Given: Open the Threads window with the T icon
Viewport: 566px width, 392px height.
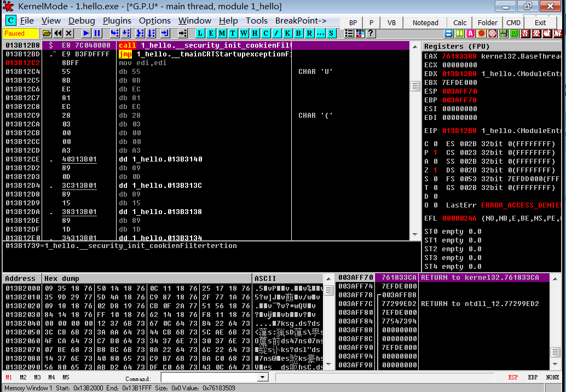Looking at the screenshot, I should pyautogui.click(x=233, y=33).
